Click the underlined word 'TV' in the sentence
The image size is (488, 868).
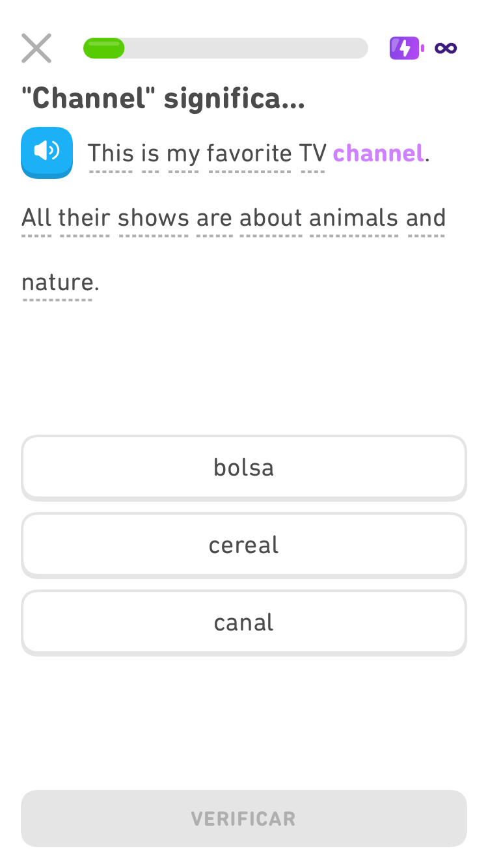click(313, 153)
